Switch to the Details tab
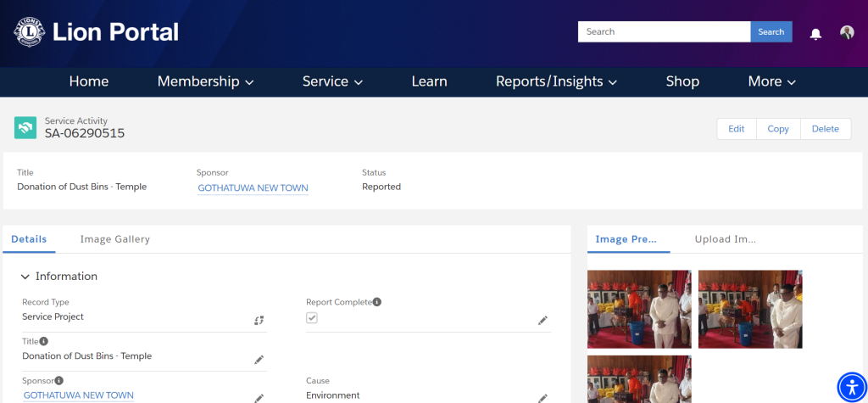The image size is (868, 403). 29,239
